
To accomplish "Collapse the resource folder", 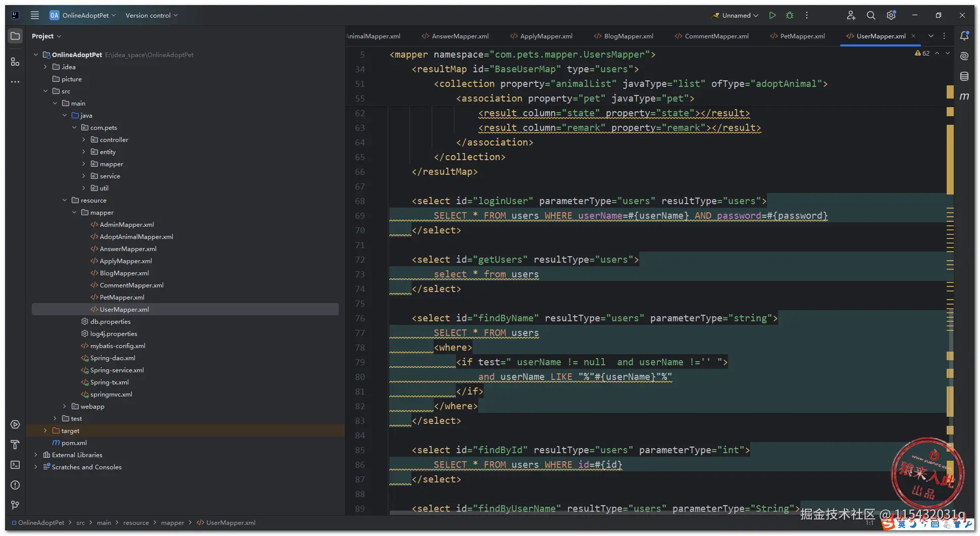I will [65, 201].
